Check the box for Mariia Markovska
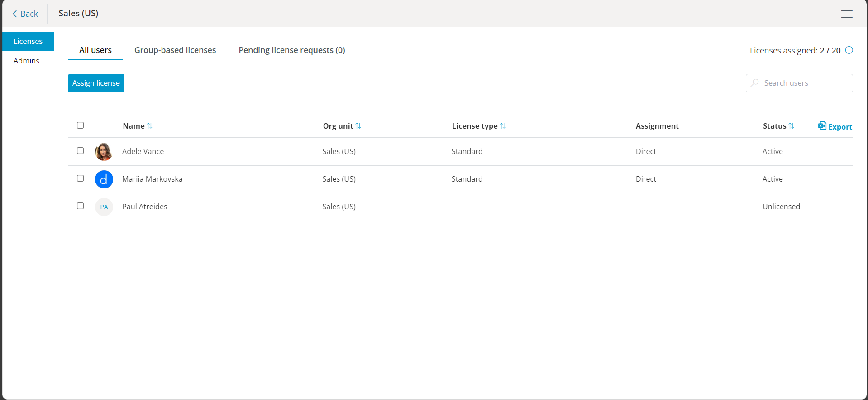The image size is (868, 400). pyautogui.click(x=81, y=178)
